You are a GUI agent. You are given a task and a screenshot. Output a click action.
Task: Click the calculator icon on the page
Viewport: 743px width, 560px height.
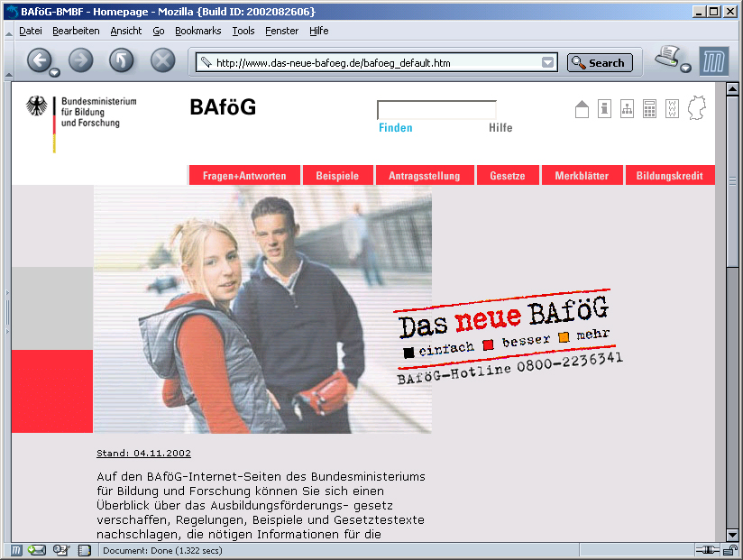click(x=649, y=109)
